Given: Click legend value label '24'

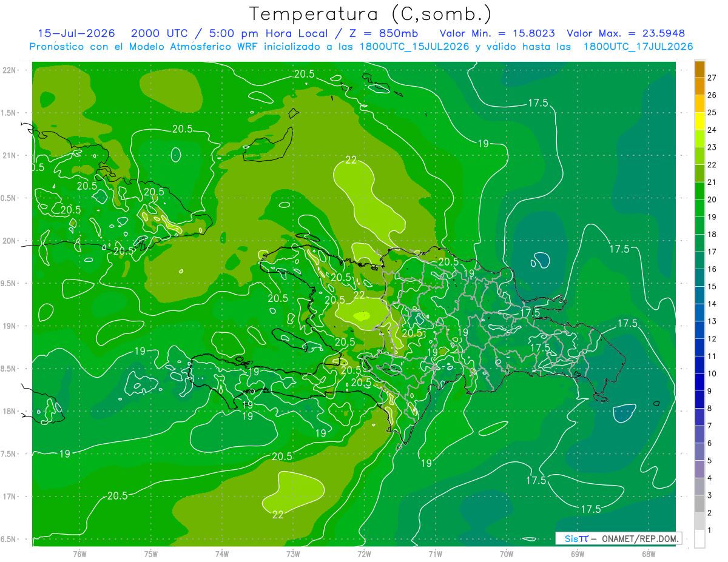Looking at the screenshot, I should [712, 130].
